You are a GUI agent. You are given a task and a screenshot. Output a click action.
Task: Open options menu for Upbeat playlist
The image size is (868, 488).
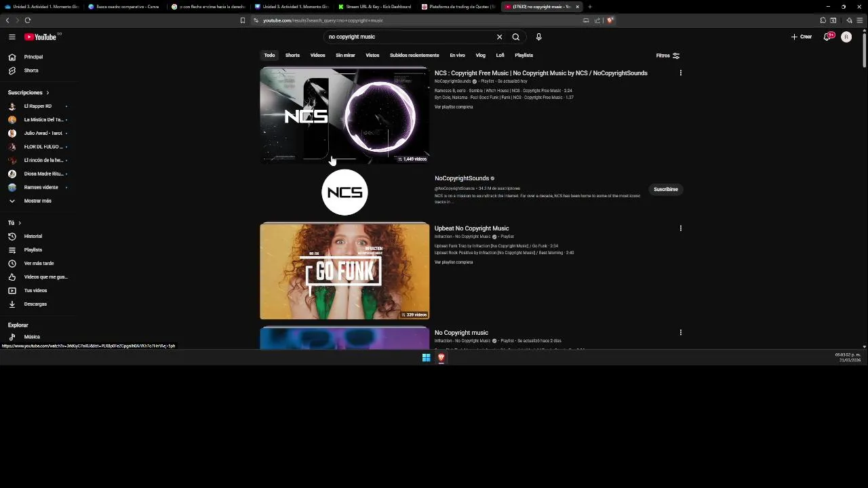pos(680,228)
